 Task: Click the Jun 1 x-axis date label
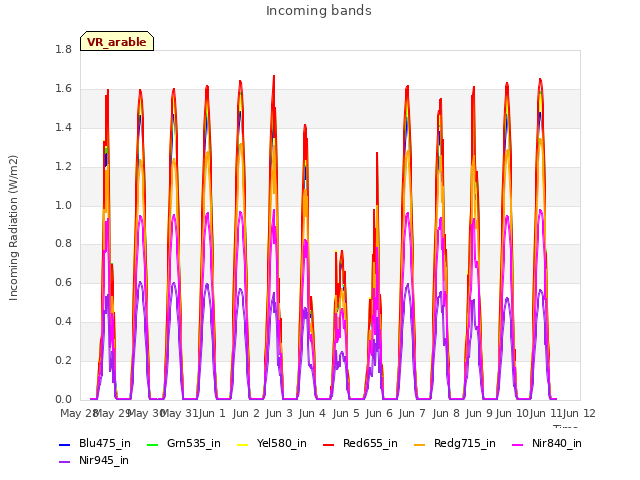pyautogui.click(x=212, y=413)
